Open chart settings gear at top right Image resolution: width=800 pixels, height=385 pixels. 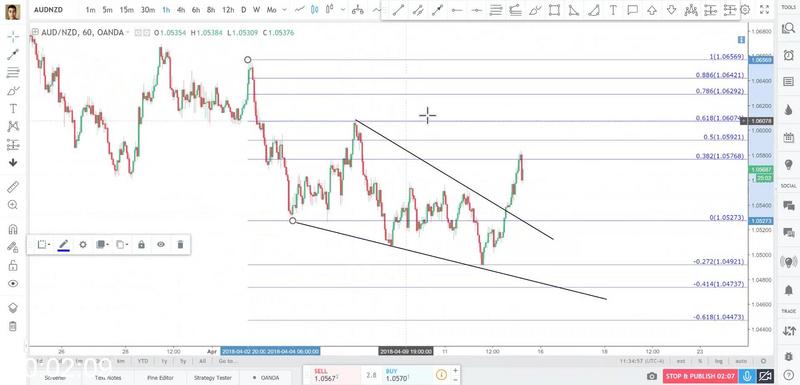point(745,10)
